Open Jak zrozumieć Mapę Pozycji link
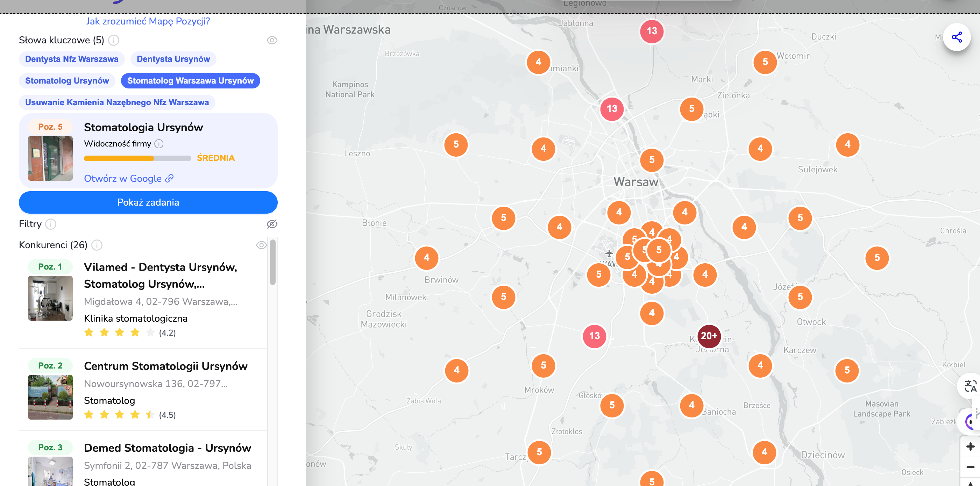980x486 pixels. tap(148, 21)
